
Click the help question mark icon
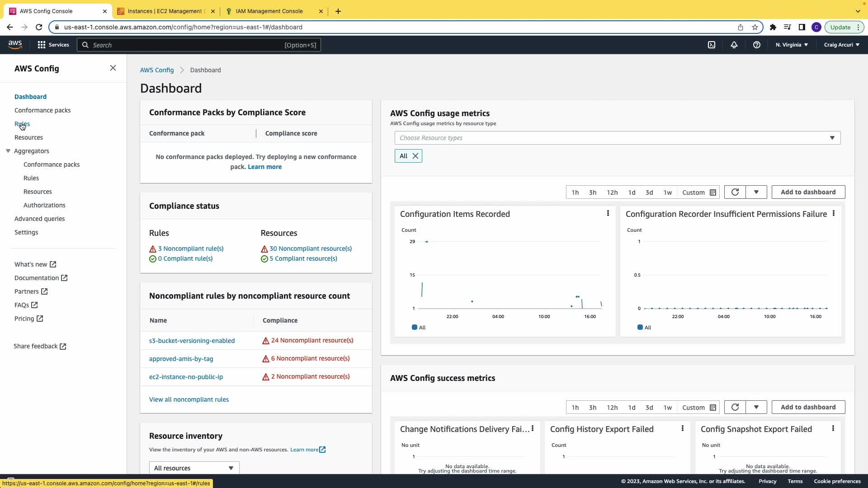click(756, 45)
